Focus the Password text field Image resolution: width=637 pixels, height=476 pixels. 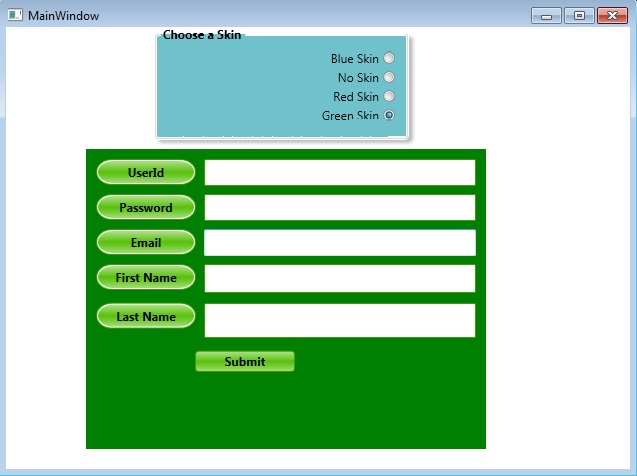click(340, 208)
